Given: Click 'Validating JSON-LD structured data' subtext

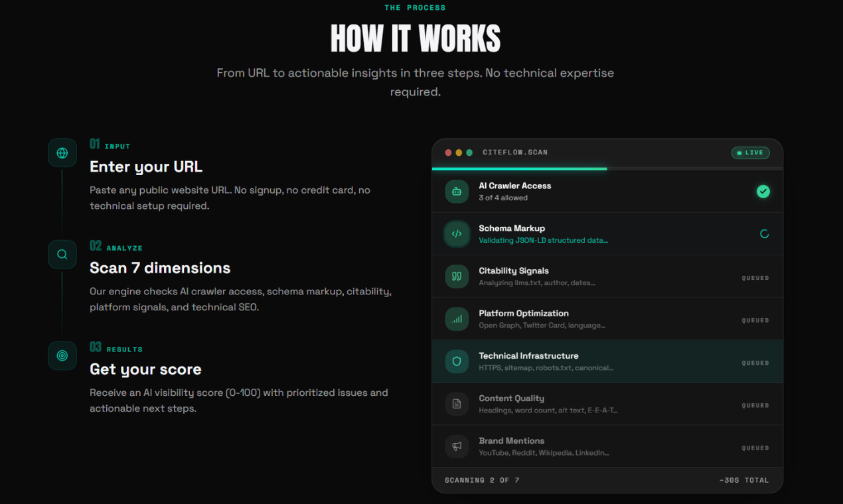Looking at the screenshot, I should (x=543, y=240).
